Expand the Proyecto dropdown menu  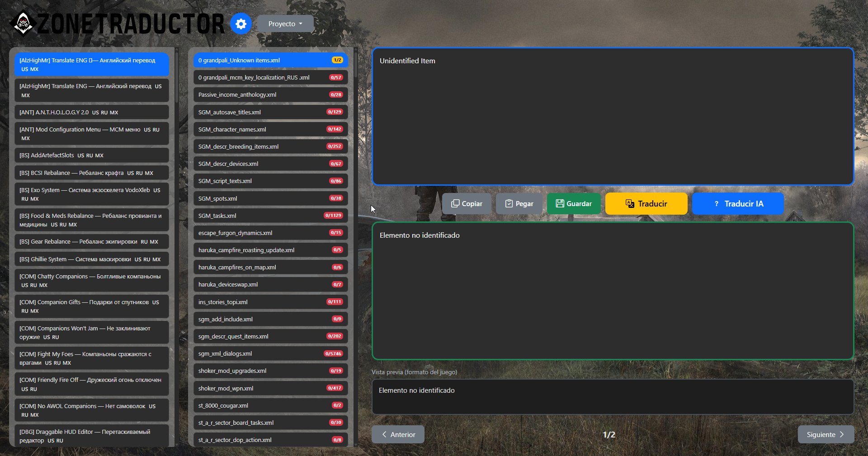point(285,24)
